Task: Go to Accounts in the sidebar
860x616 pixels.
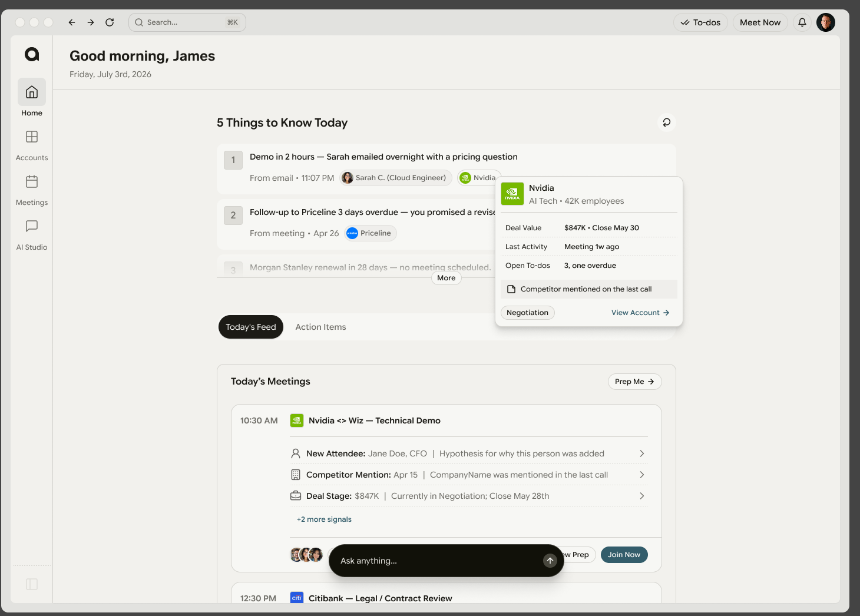Action: pyautogui.click(x=32, y=137)
